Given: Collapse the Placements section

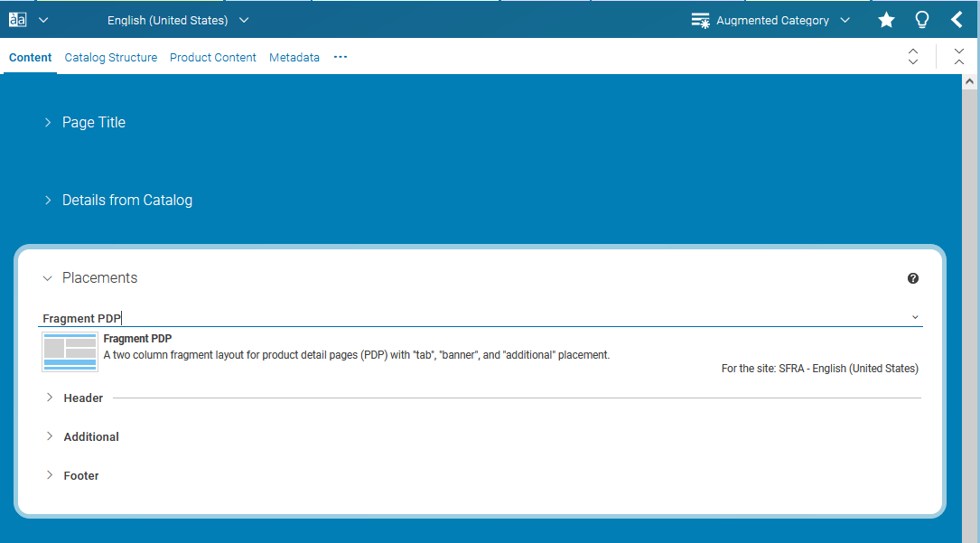Looking at the screenshot, I should 48,278.
